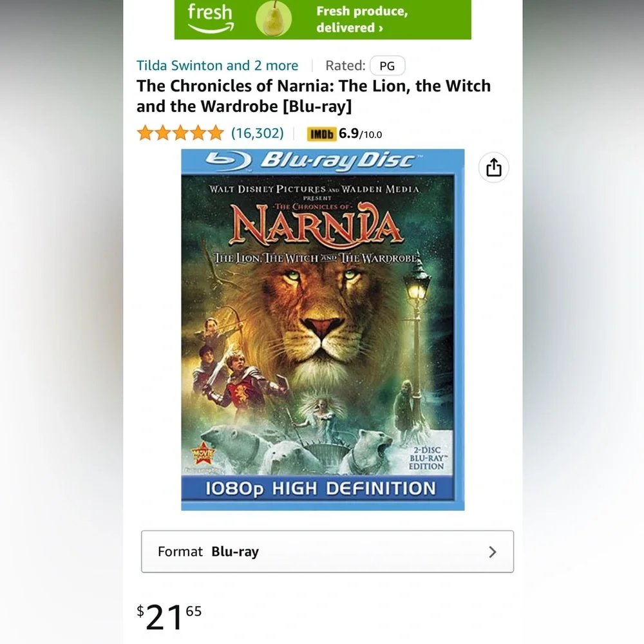The height and width of the screenshot is (644, 644).
Task: Click the Amazon Fresh logo
Action: click(211, 19)
